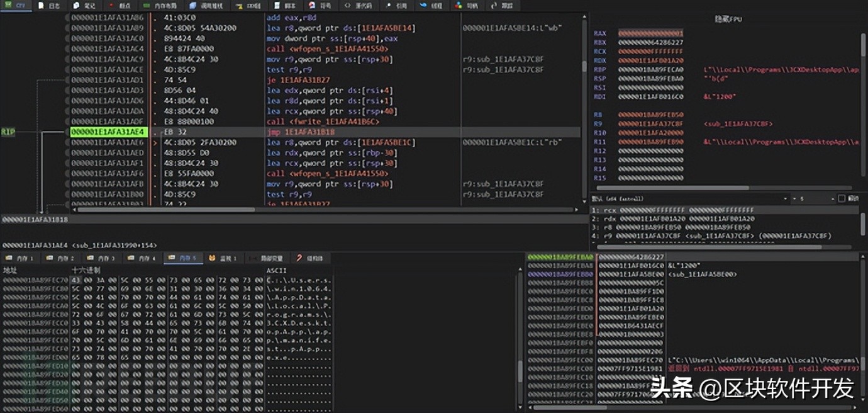Screen dimensions: 868x413
Task: Toggle the 解锁 checkbox in arguments panel
Action: 842,198
